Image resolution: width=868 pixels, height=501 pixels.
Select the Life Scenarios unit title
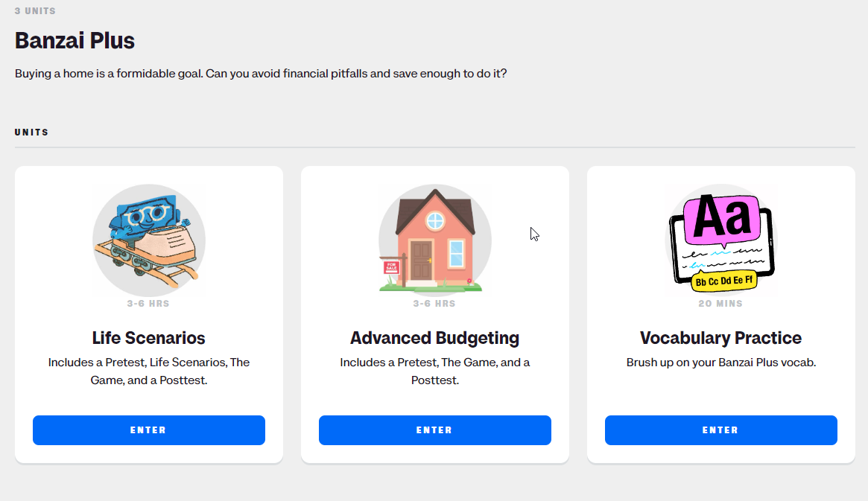[x=148, y=338]
